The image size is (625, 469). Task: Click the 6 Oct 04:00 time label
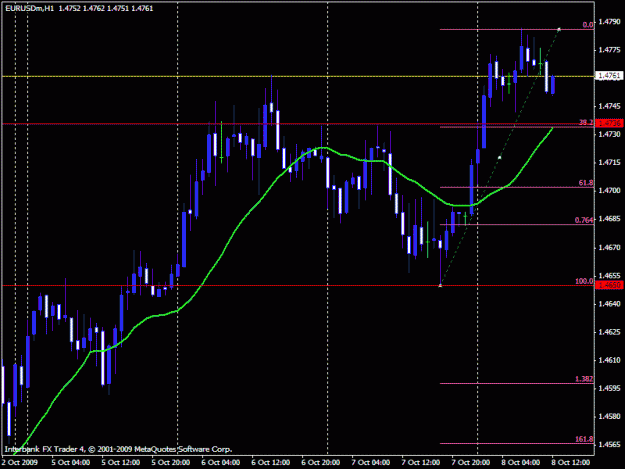[x=221, y=462]
